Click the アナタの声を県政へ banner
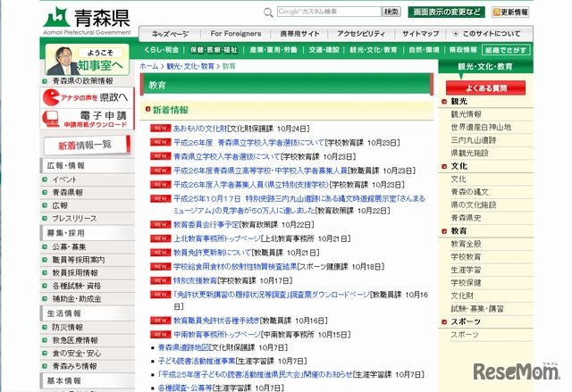 click(87, 97)
